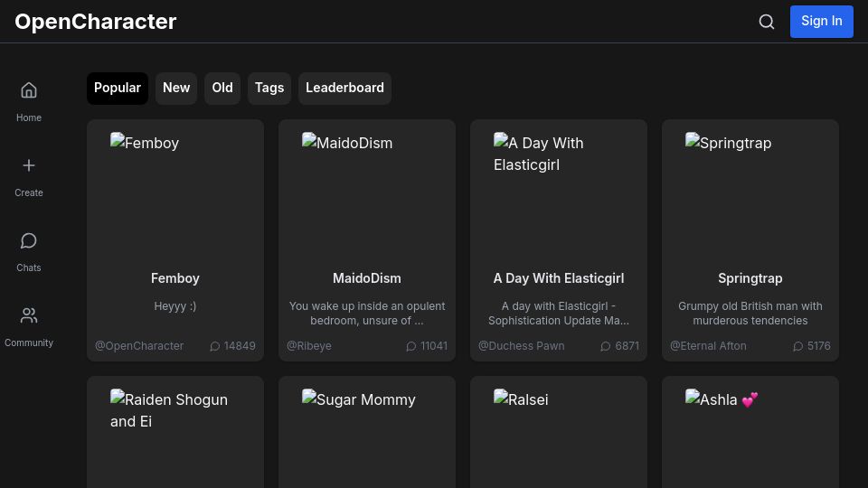Click the OpenCharacter logo title
868x488 pixels.
point(95,22)
